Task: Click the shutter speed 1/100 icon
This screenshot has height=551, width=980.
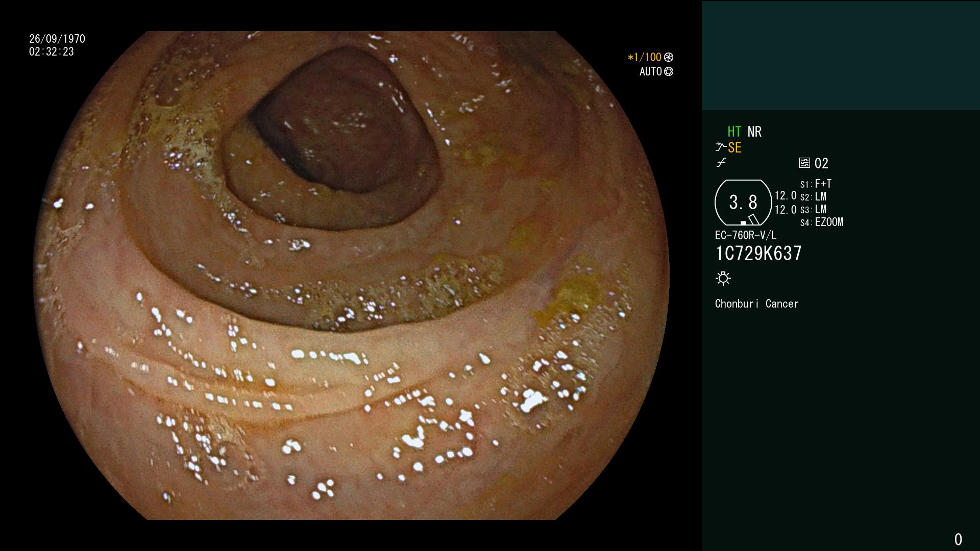Action: [669, 57]
